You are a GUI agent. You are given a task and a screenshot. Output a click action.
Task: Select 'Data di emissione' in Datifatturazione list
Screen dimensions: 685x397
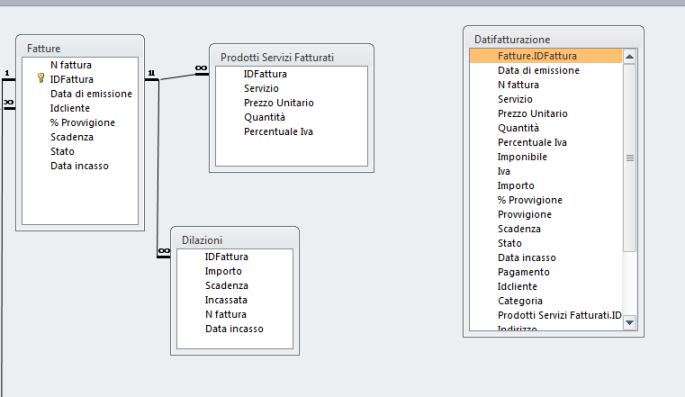tap(538, 71)
